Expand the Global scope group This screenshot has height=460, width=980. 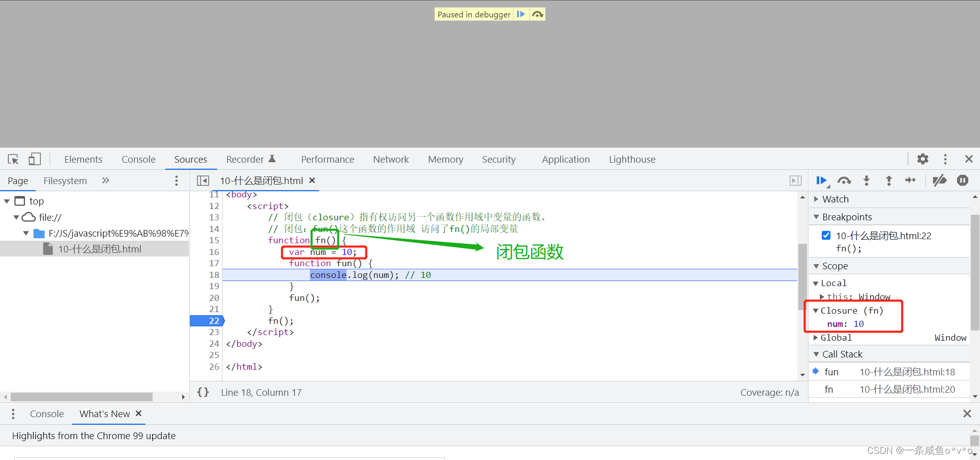click(815, 338)
